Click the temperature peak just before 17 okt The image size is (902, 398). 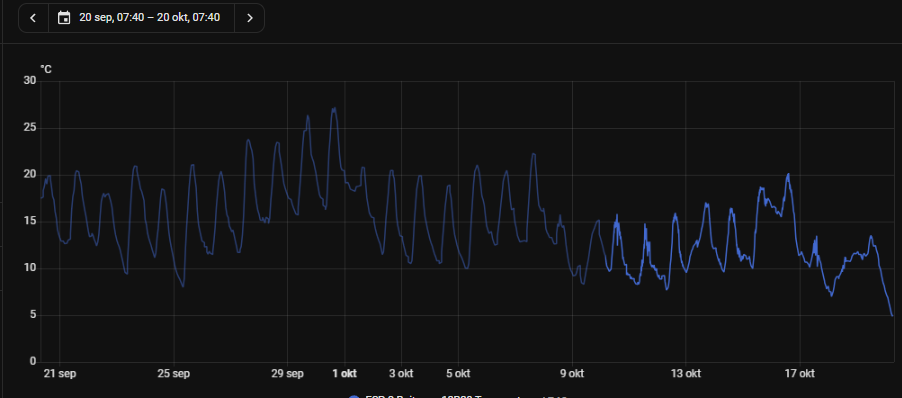click(788, 174)
